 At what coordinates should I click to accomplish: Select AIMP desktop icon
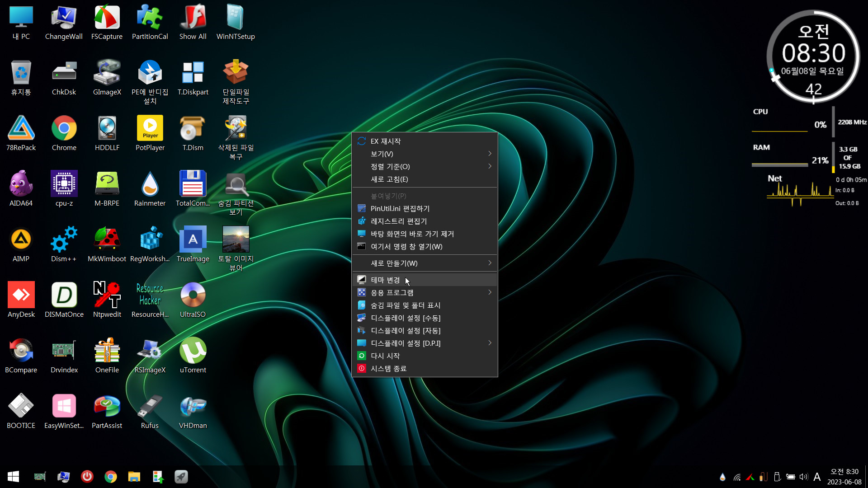tap(21, 245)
